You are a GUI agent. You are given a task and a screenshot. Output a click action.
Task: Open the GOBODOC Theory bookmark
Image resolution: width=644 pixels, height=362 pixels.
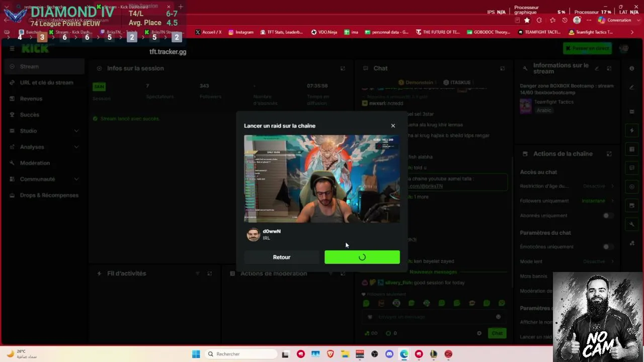click(489, 32)
